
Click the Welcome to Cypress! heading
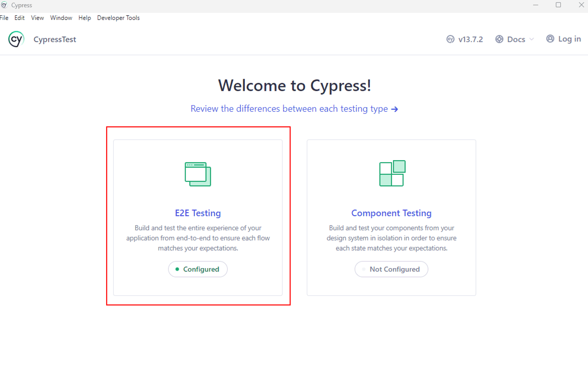pyautogui.click(x=294, y=85)
